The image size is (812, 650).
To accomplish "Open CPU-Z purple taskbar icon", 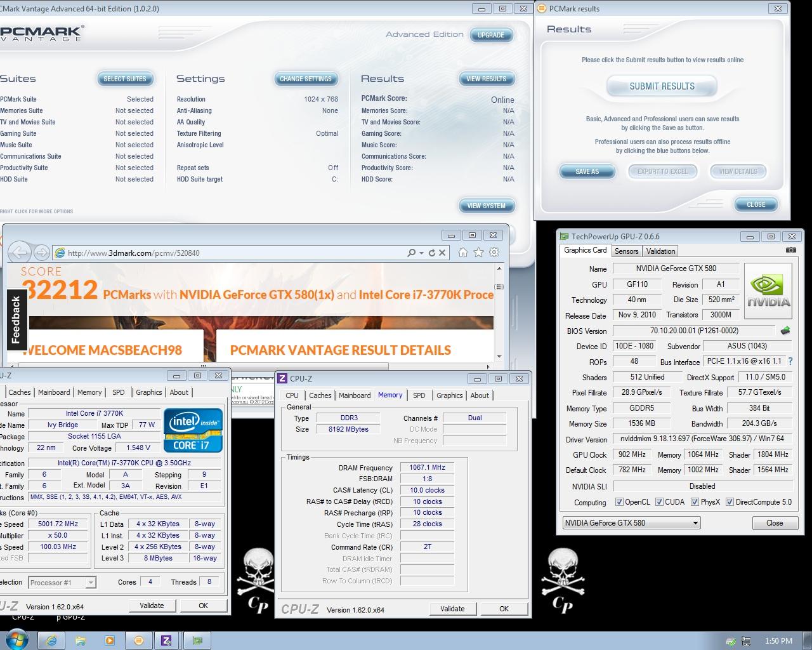I will (166, 640).
